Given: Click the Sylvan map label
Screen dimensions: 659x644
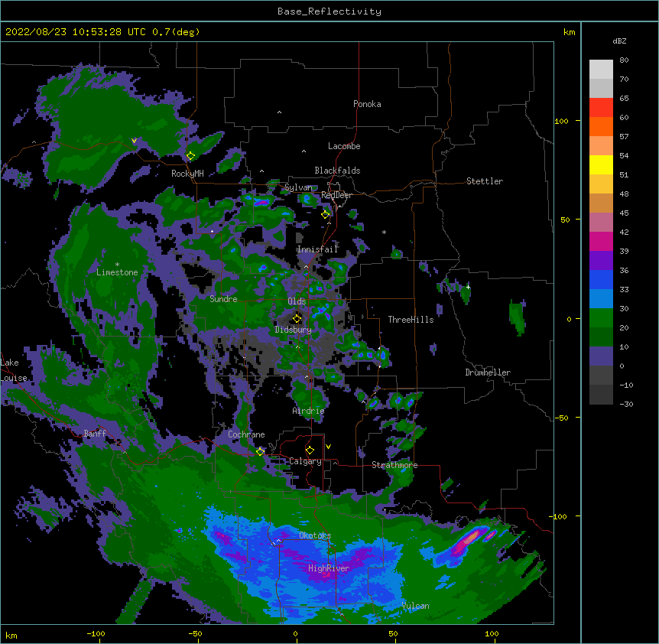Looking at the screenshot, I should pyautogui.click(x=298, y=187).
